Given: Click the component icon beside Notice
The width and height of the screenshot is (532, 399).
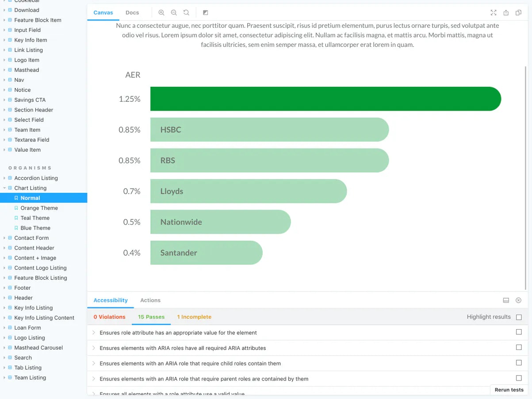Looking at the screenshot, I should (10, 90).
